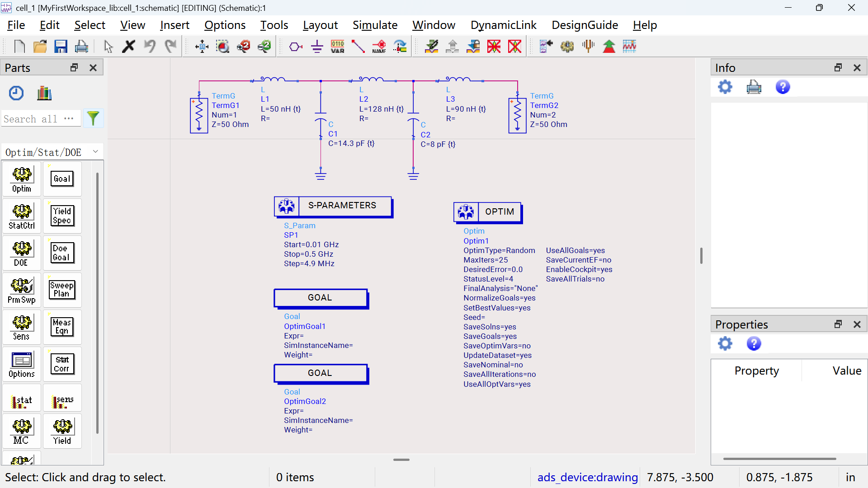Open the Tools menu
Viewport: 868px width, 488px height.
pyautogui.click(x=274, y=25)
